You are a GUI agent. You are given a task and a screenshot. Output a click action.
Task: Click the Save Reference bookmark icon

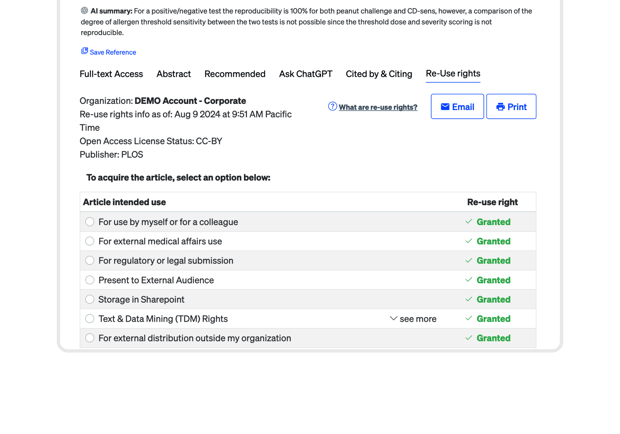(x=84, y=51)
